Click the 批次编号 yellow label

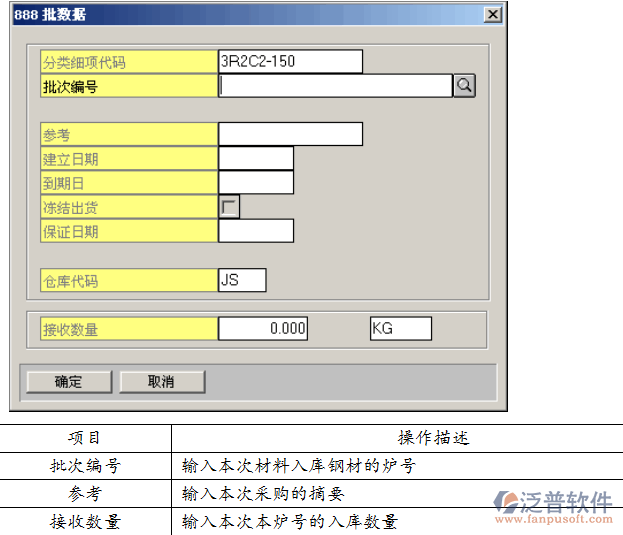pos(129,86)
